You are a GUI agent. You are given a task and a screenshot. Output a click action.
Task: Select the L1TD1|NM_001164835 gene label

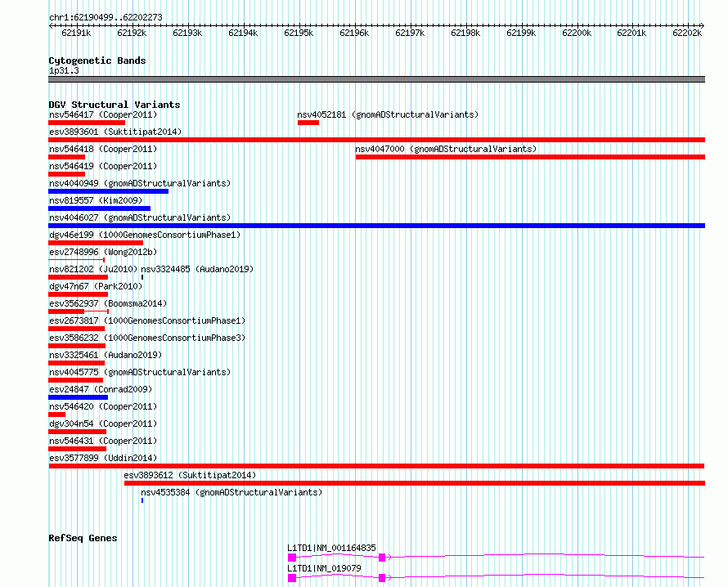(x=331, y=548)
